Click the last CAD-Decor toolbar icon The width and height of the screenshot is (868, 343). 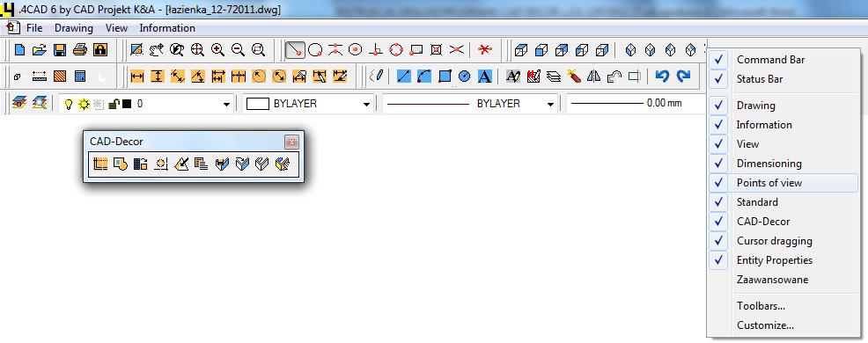point(283,164)
